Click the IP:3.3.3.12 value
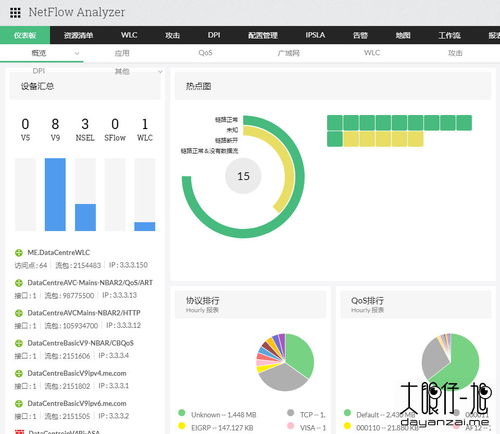This screenshot has height=434, width=500. point(123,325)
